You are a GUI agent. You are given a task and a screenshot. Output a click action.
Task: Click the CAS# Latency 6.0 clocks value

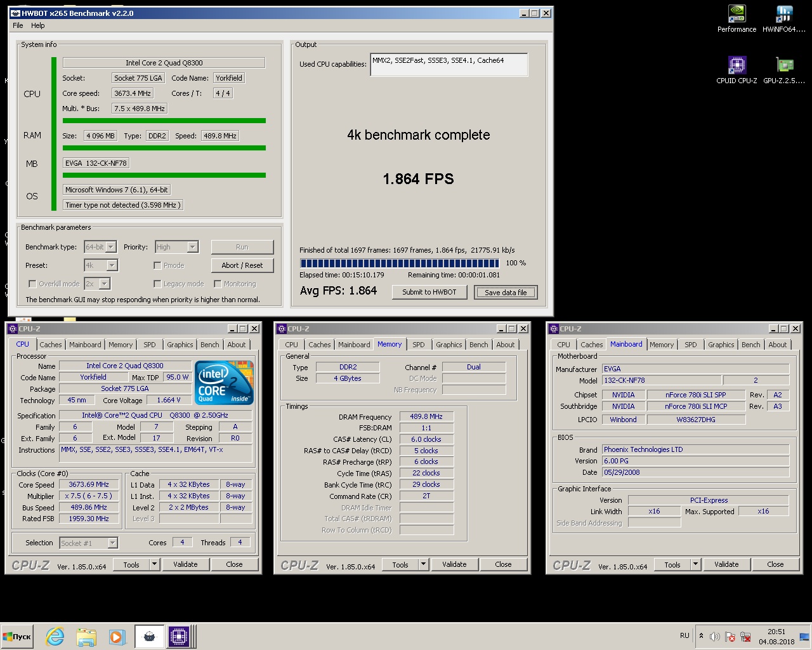click(426, 439)
